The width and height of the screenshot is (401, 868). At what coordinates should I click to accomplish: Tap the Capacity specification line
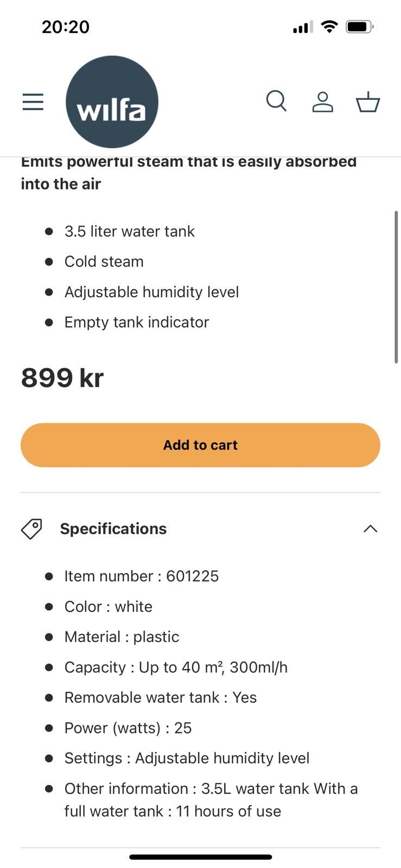[x=176, y=667]
